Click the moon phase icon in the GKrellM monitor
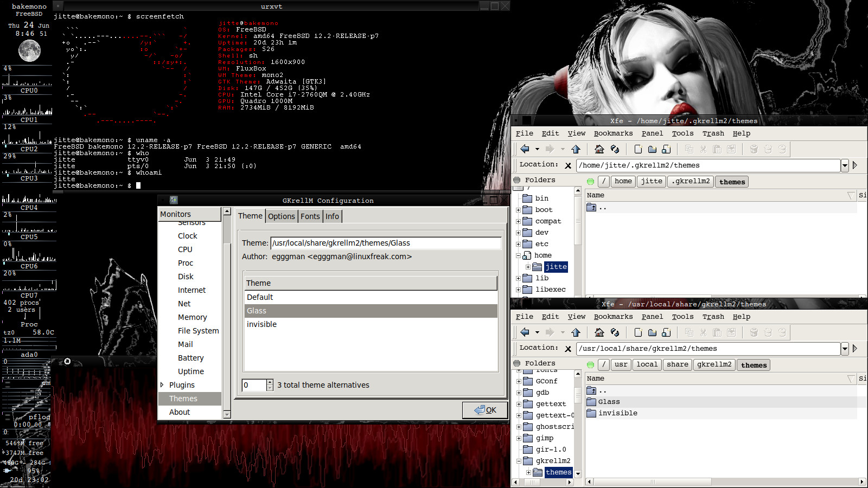The width and height of the screenshot is (868, 488). [29, 51]
